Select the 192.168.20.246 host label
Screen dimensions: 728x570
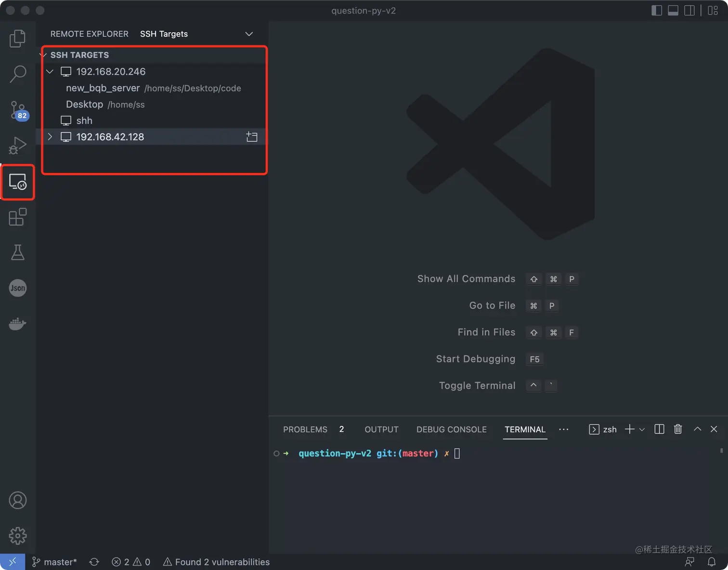[111, 72]
